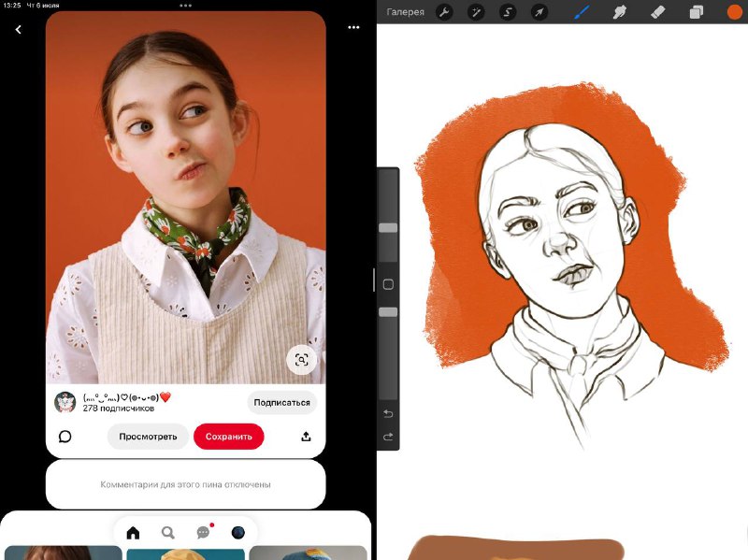Undo the last stroke with arrow
This screenshot has height=560, width=748.
[x=388, y=413]
